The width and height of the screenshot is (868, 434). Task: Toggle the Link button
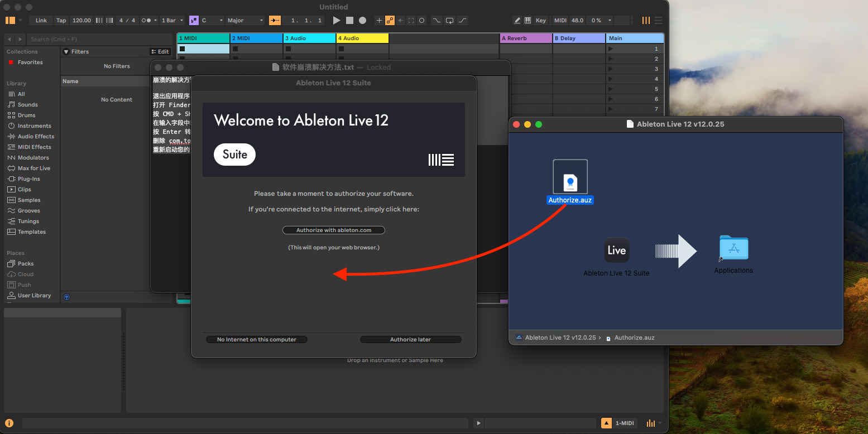point(41,20)
